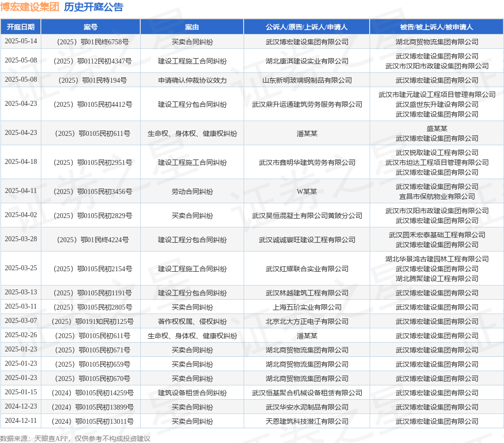This screenshot has height=443, width=504.
Task: Click the 博宏建设集团 title text
Action: point(30,7)
